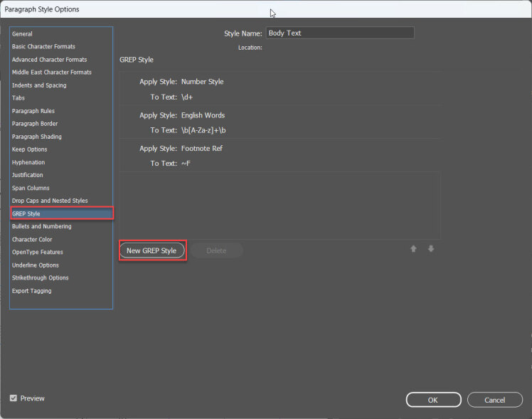Move GREP style up with arrow icon

(413, 249)
